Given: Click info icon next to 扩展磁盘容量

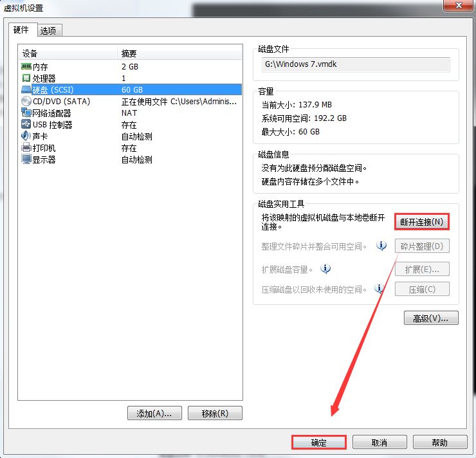Looking at the screenshot, I should (325, 269).
